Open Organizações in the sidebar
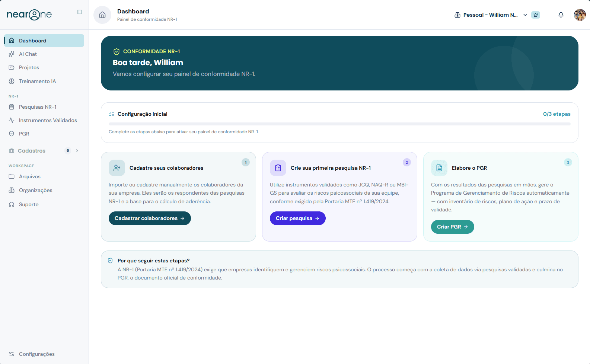This screenshot has width=590, height=364. pos(44,190)
